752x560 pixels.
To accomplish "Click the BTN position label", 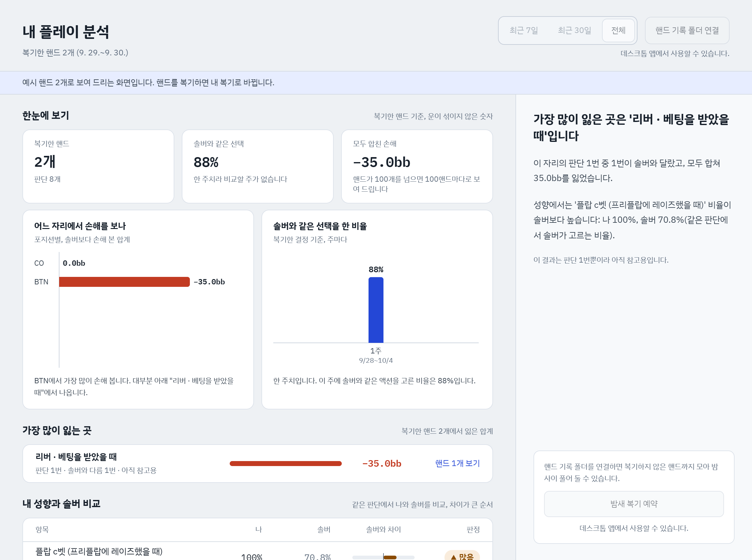I will coord(41,282).
